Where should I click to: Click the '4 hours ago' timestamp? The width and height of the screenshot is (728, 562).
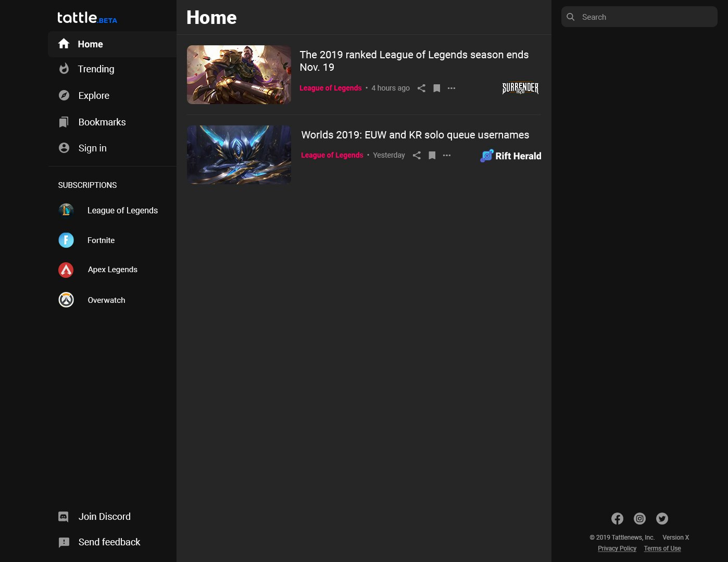pyautogui.click(x=391, y=88)
